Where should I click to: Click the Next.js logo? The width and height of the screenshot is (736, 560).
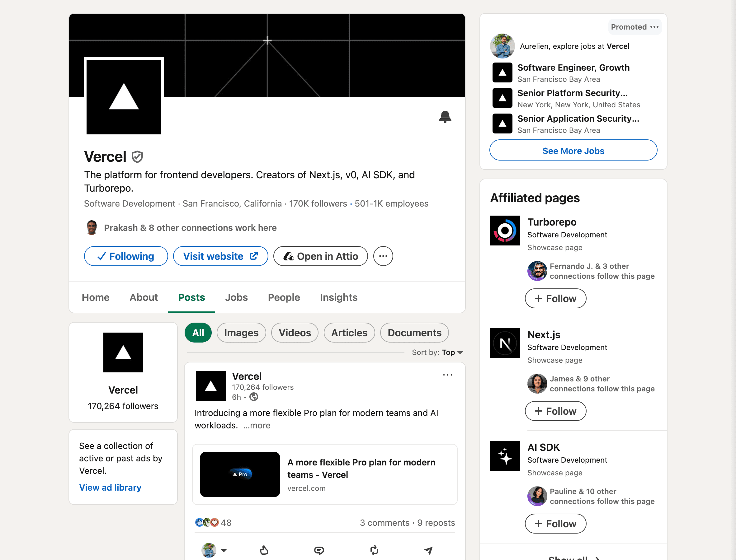[505, 343]
